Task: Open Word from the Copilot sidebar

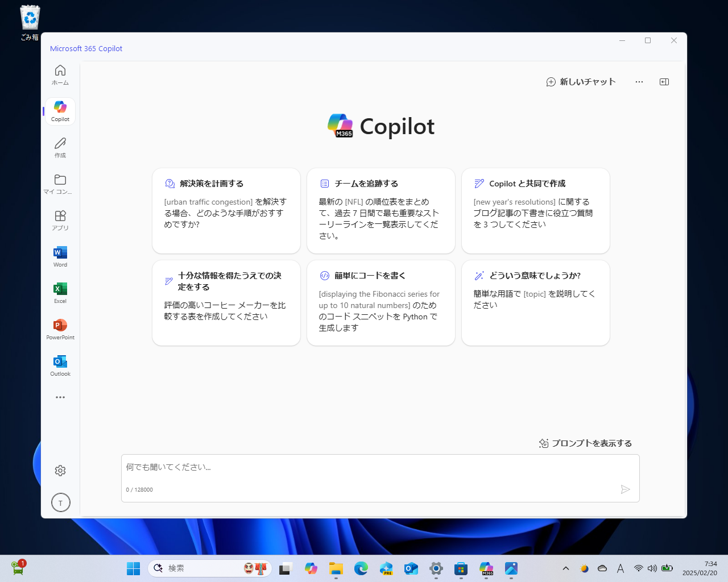Action: point(60,256)
